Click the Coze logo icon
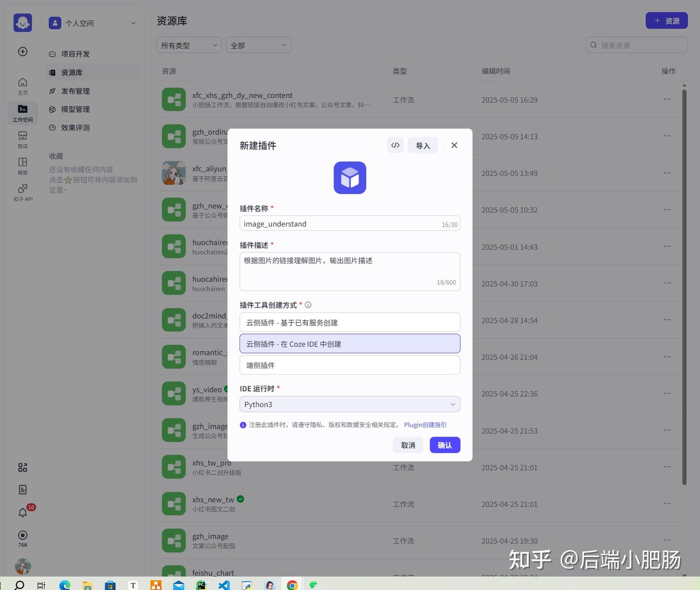The image size is (700, 590). point(23,23)
